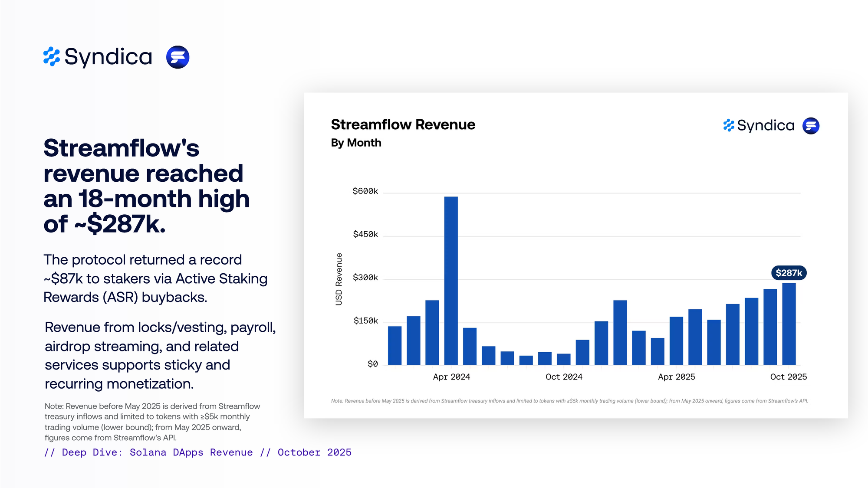Click the By Month subtitle
Viewport: 868px width, 488px height.
(356, 143)
